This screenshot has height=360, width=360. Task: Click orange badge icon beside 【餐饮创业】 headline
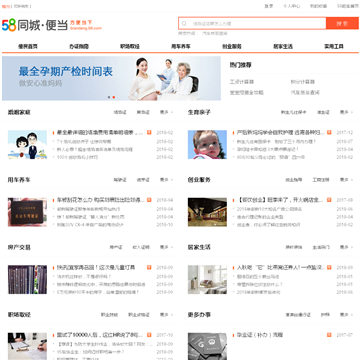pos(329,200)
